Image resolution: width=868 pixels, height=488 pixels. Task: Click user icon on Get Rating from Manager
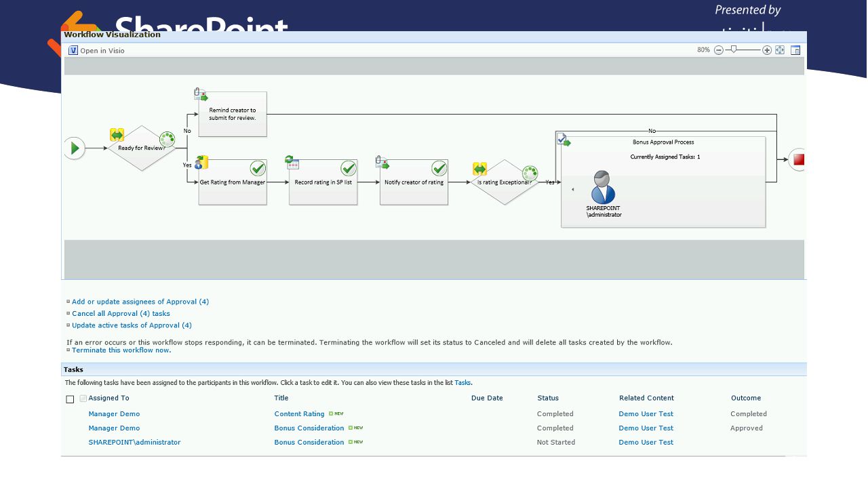(x=201, y=163)
